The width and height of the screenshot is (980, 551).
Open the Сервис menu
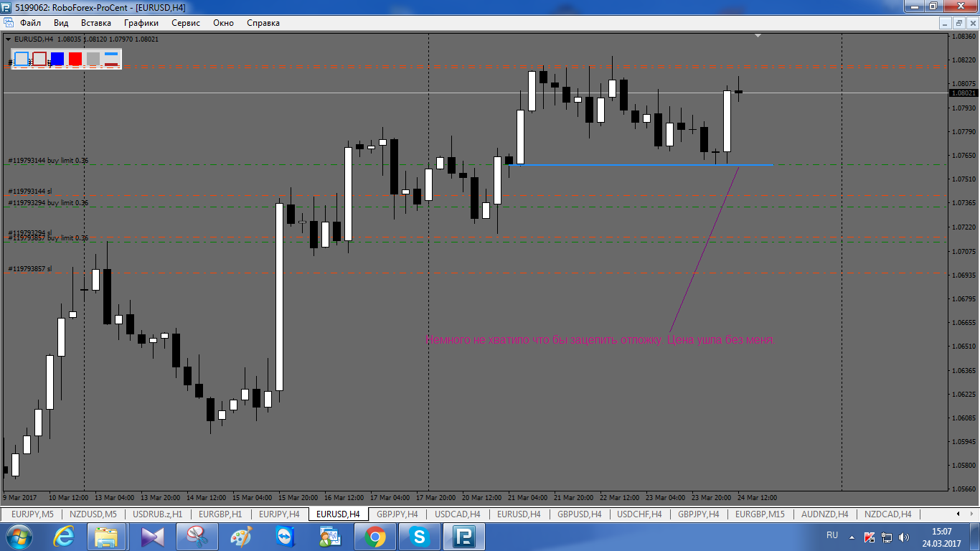click(x=186, y=23)
